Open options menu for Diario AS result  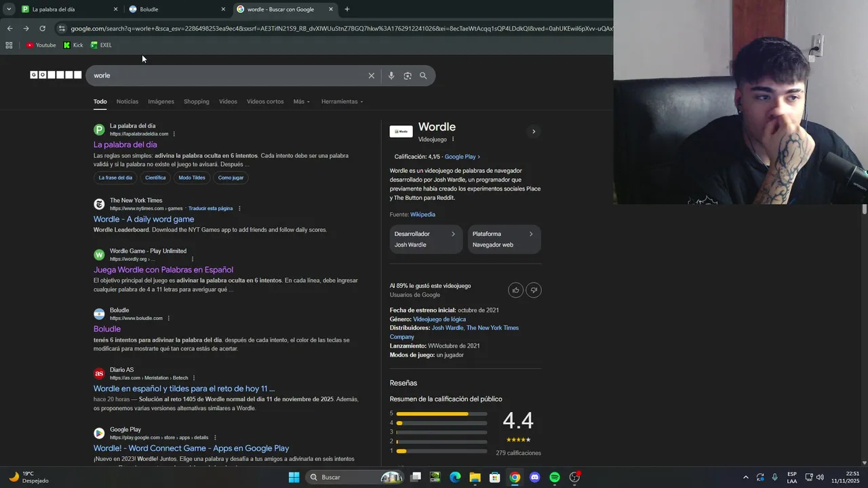pos(194,378)
